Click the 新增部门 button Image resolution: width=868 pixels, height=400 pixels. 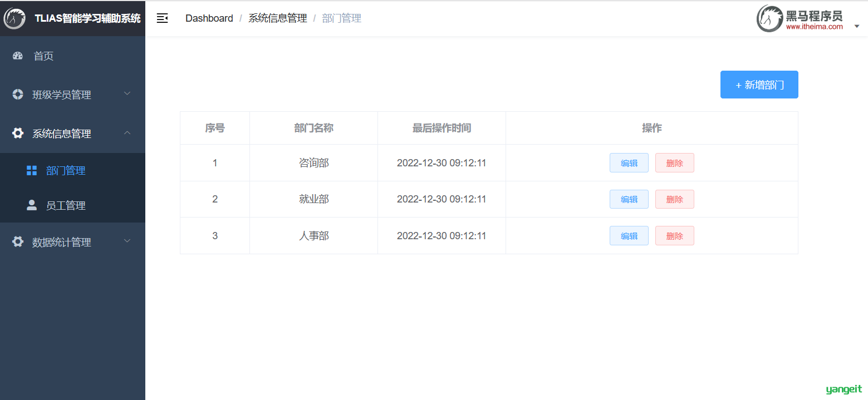(x=759, y=85)
